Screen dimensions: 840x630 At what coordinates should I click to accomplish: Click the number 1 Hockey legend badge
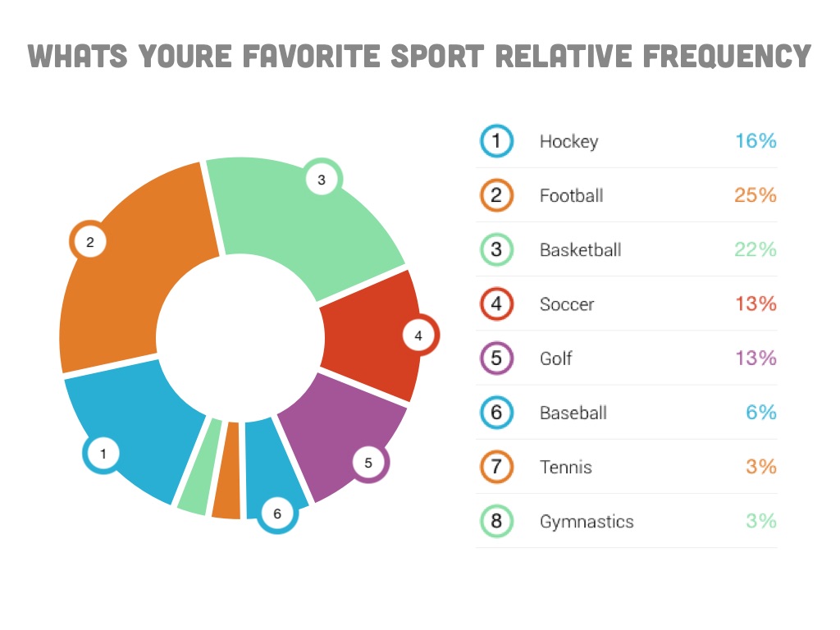(496, 141)
